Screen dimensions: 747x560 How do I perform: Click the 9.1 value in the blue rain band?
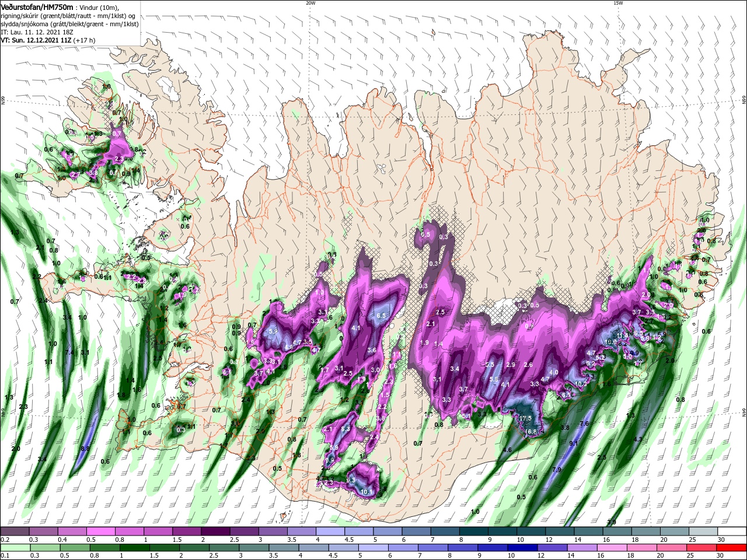[x=574, y=444]
